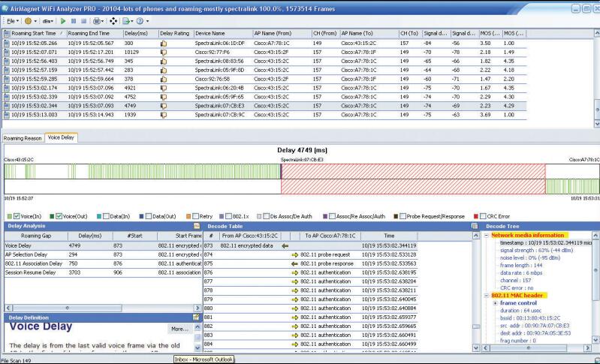Open the export icon's dropdown arrow

(132, 21)
